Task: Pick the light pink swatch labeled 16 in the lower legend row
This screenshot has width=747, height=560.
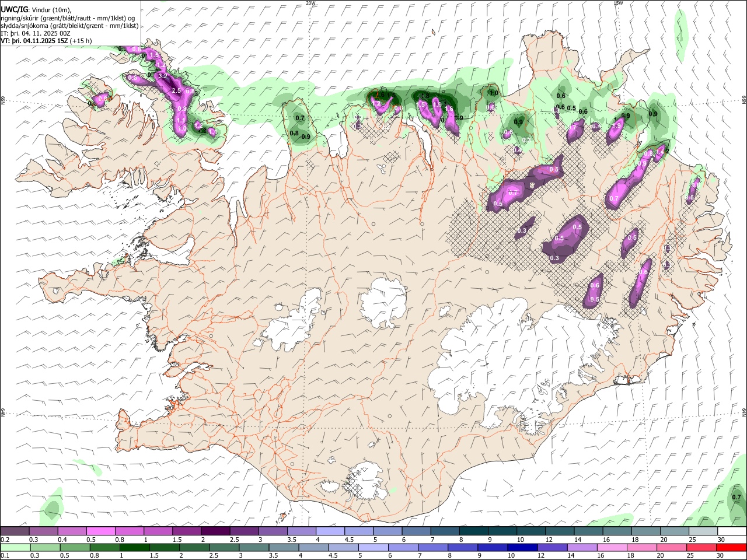Action: tap(612, 547)
